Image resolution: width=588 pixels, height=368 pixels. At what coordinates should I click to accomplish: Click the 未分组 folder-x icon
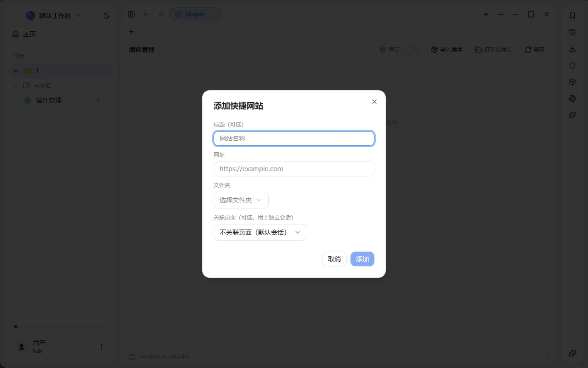[27, 86]
